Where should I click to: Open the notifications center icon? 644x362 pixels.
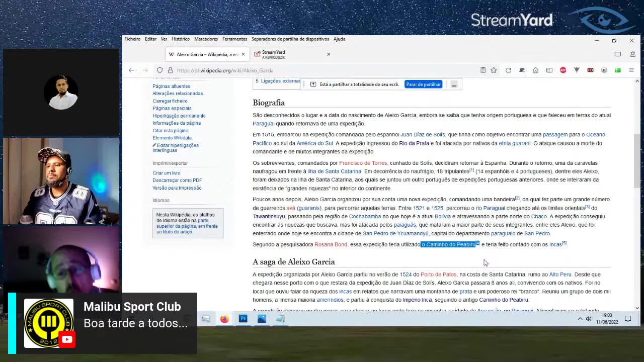tap(628, 319)
